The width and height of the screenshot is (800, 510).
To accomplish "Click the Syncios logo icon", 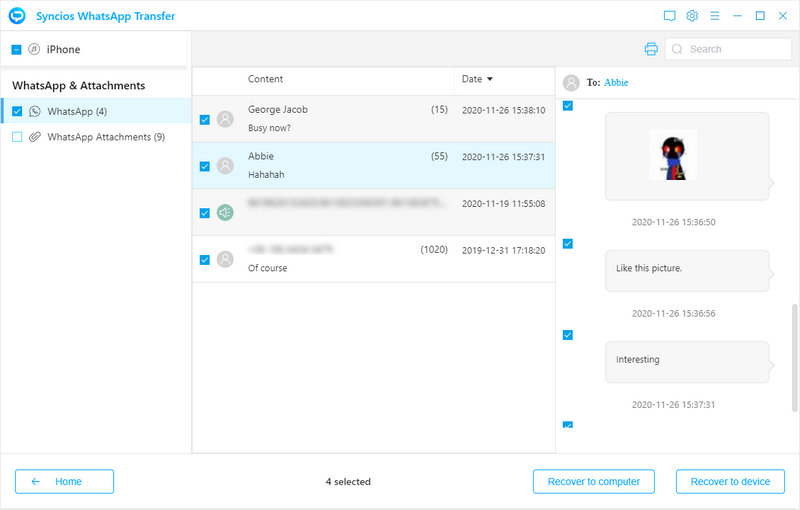I will coord(17,16).
